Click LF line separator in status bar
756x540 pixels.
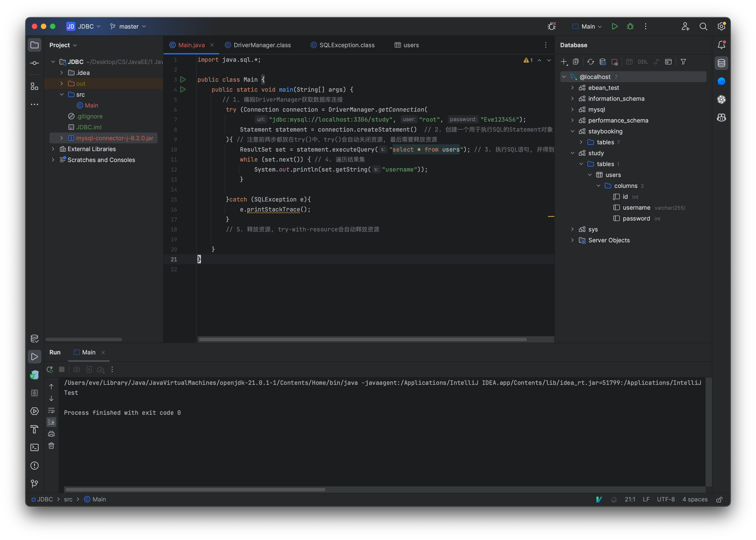click(x=646, y=499)
